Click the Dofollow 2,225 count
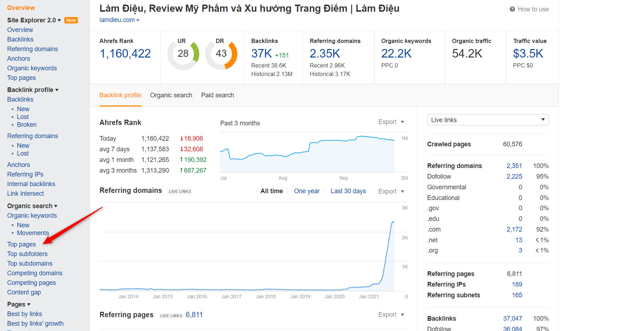Screen dimensions: 644x331 coord(514,177)
